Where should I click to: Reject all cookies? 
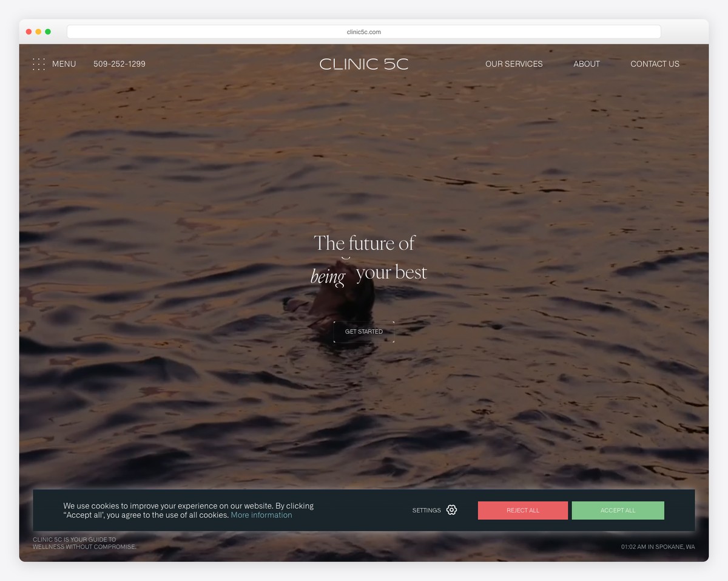[522, 510]
